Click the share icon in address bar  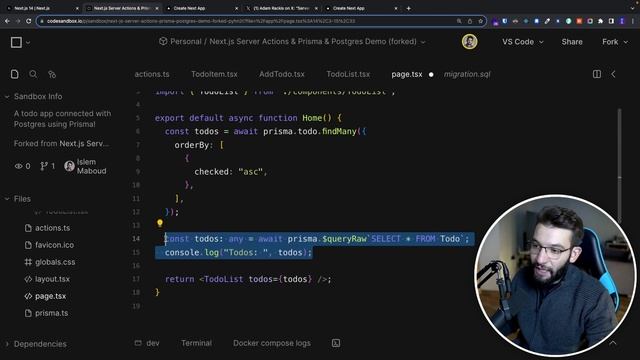tap(470, 21)
